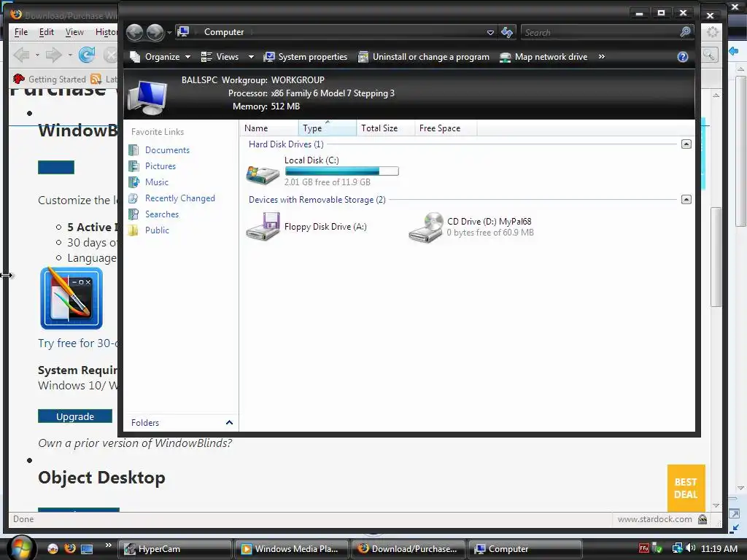Open Firefox View menu
The width and height of the screenshot is (747, 560).
pyautogui.click(x=74, y=32)
